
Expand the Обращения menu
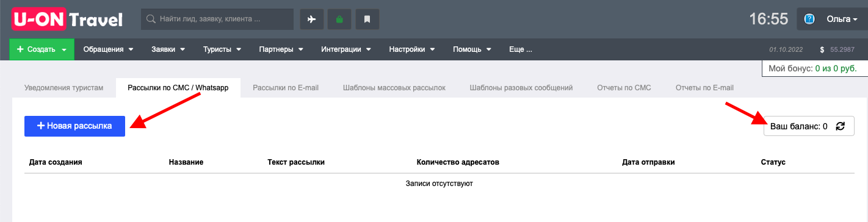[108, 49]
